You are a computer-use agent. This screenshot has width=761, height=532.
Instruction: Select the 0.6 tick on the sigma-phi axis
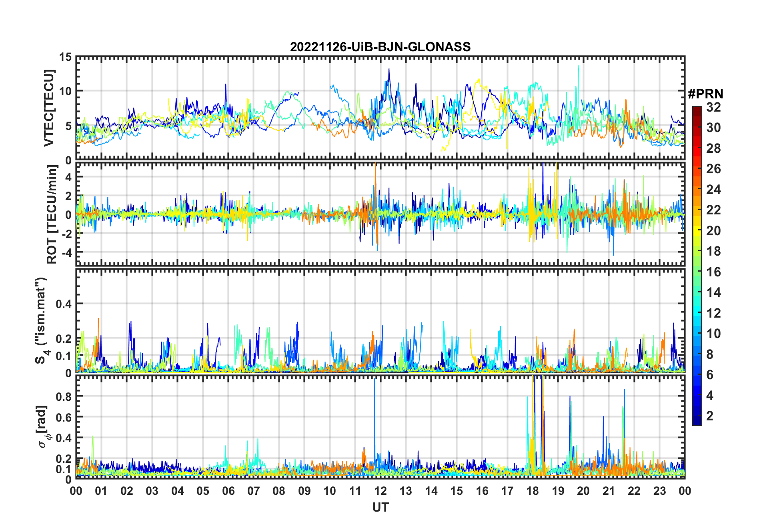click(x=64, y=417)
